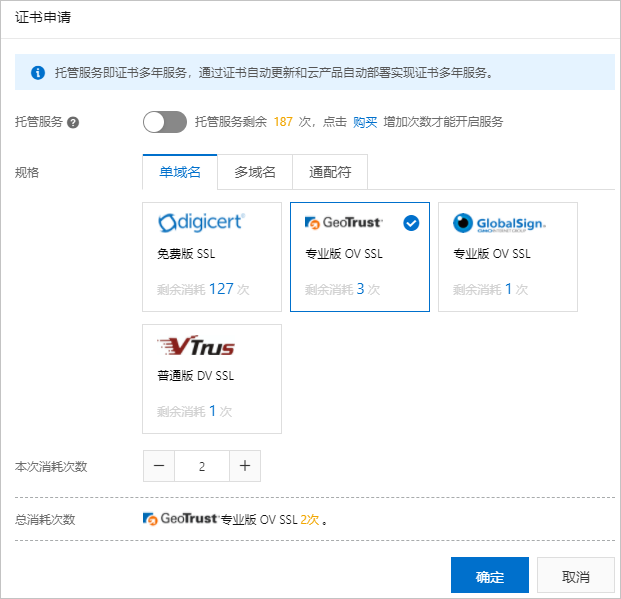Click the 确定 button
The height and width of the screenshot is (599, 621).
(490, 575)
